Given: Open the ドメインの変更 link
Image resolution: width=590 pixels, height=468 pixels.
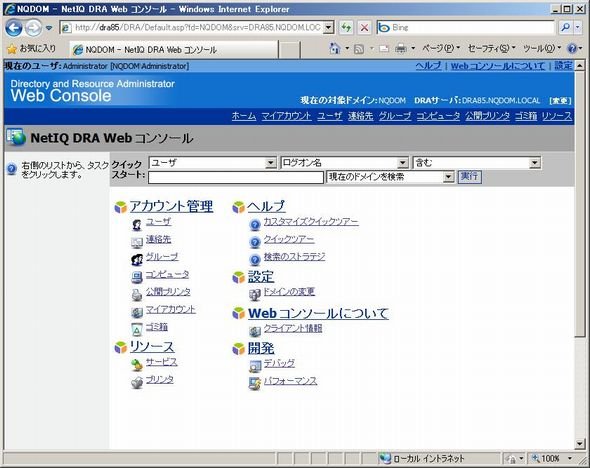Looking at the screenshot, I should (x=289, y=292).
